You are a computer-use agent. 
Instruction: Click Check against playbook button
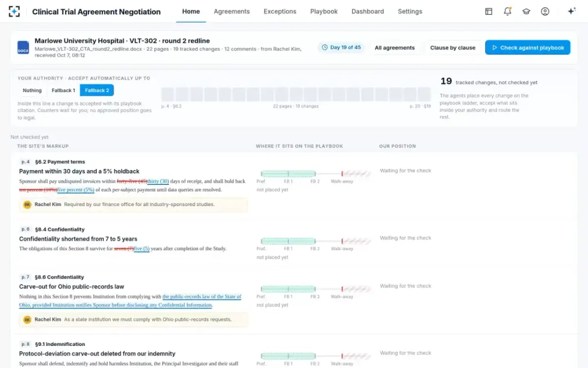(528, 48)
